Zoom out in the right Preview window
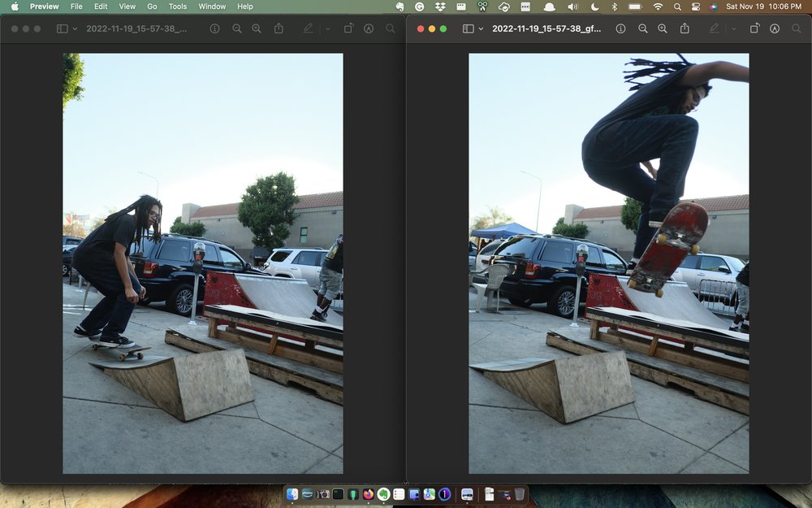This screenshot has width=812, height=508. pos(643,28)
